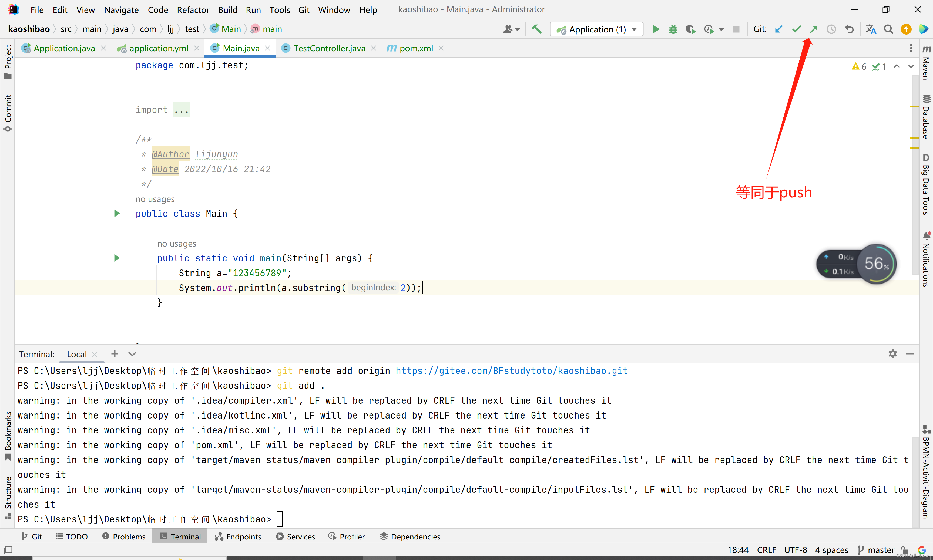The width and height of the screenshot is (933, 560).
Task: Add new terminal session tab
Action: click(x=115, y=354)
